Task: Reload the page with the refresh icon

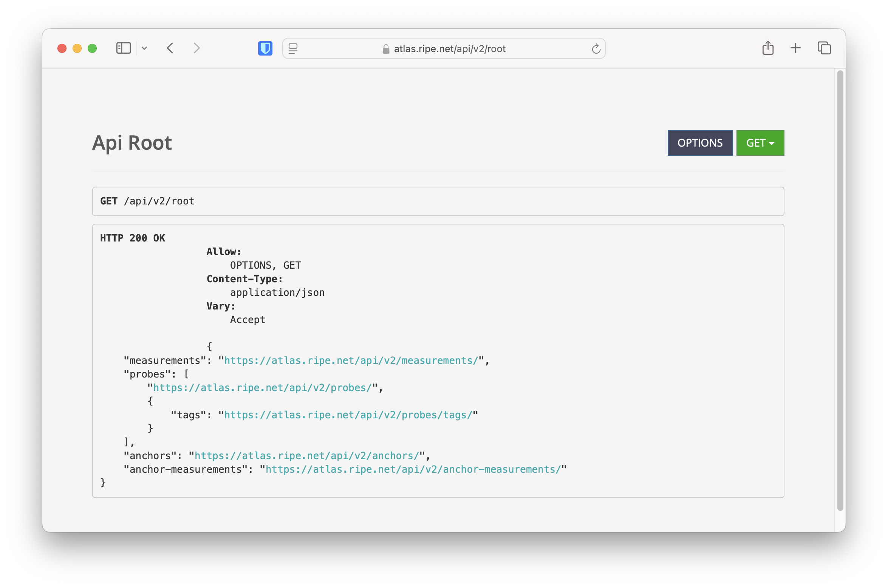Action: click(596, 48)
